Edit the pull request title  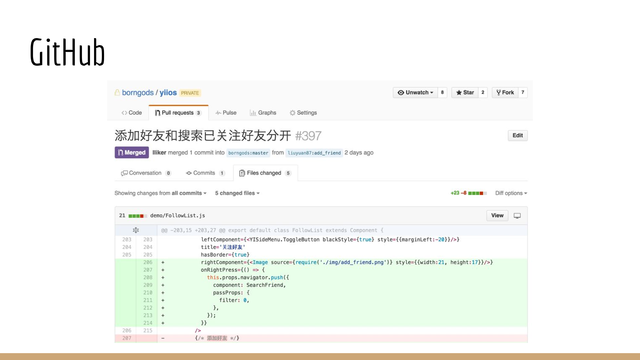pos(518,136)
